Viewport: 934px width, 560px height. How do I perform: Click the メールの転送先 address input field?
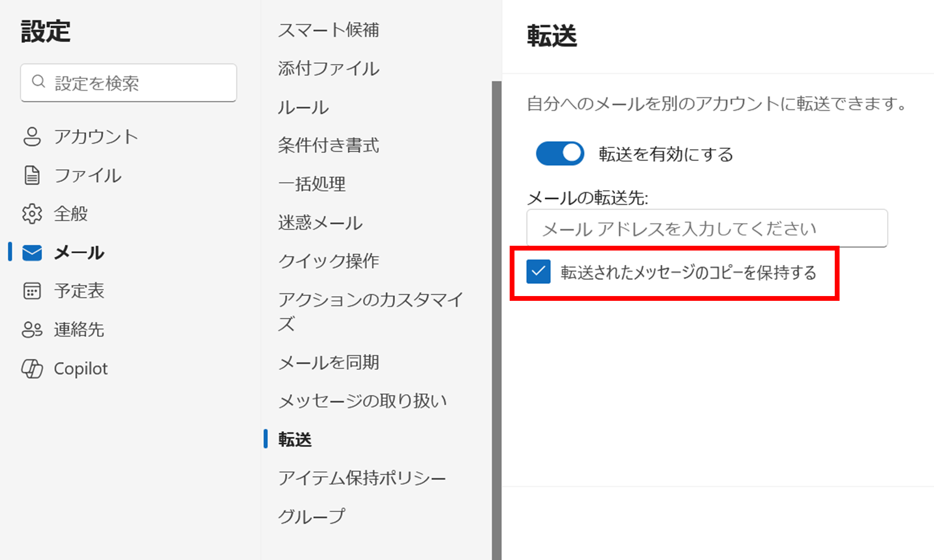coord(707,229)
